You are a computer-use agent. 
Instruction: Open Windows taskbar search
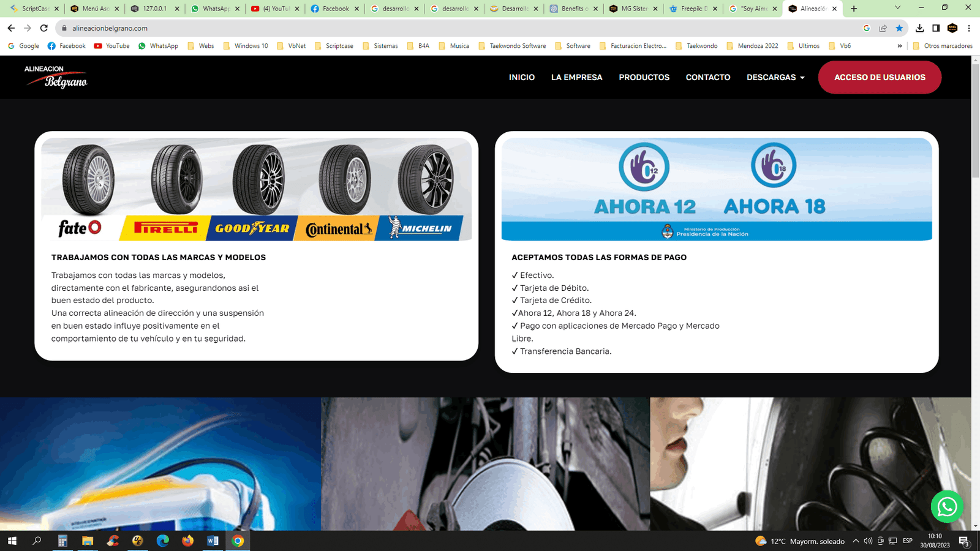pyautogui.click(x=37, y=541)
